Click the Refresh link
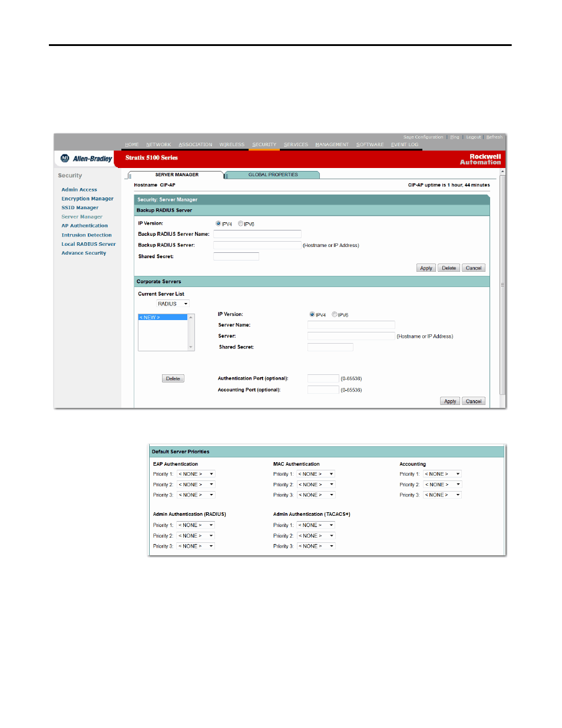The height and width of the screenshot is (728, 562). (x=494, y=137)
